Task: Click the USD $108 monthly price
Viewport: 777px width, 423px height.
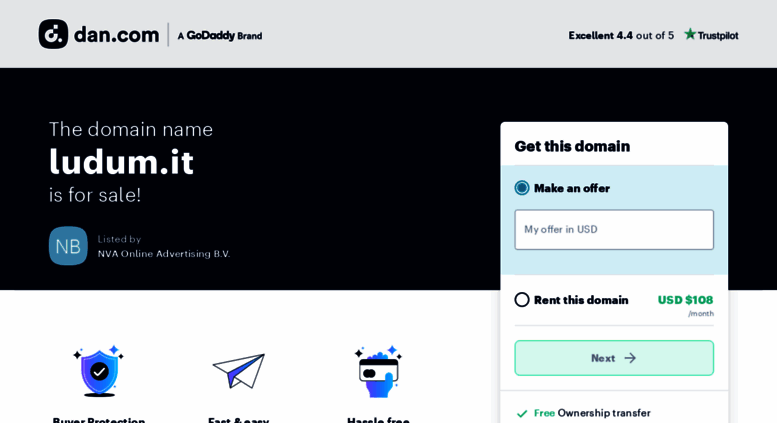Action: click(x=685, y=300)
